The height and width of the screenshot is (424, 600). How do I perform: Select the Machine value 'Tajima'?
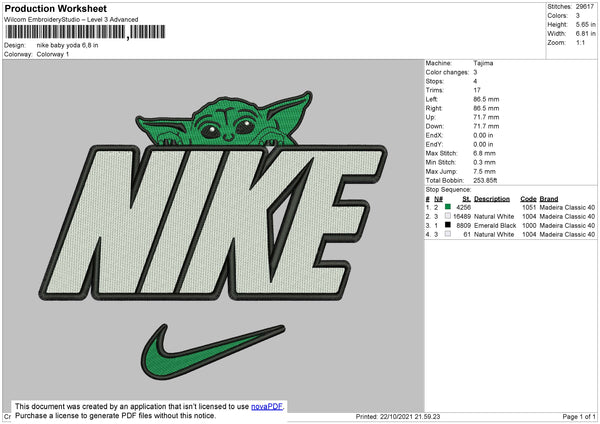483,63
